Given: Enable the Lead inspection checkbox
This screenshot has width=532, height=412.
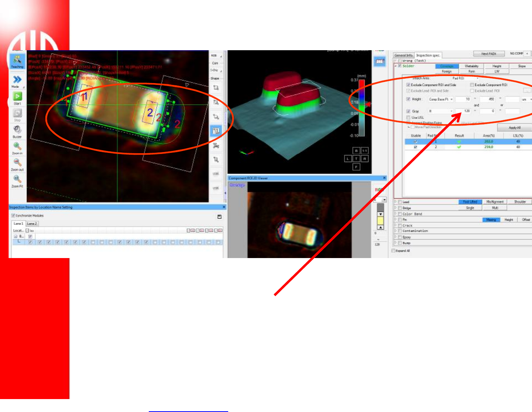Looking at the screenshot, I should (400, 202).
